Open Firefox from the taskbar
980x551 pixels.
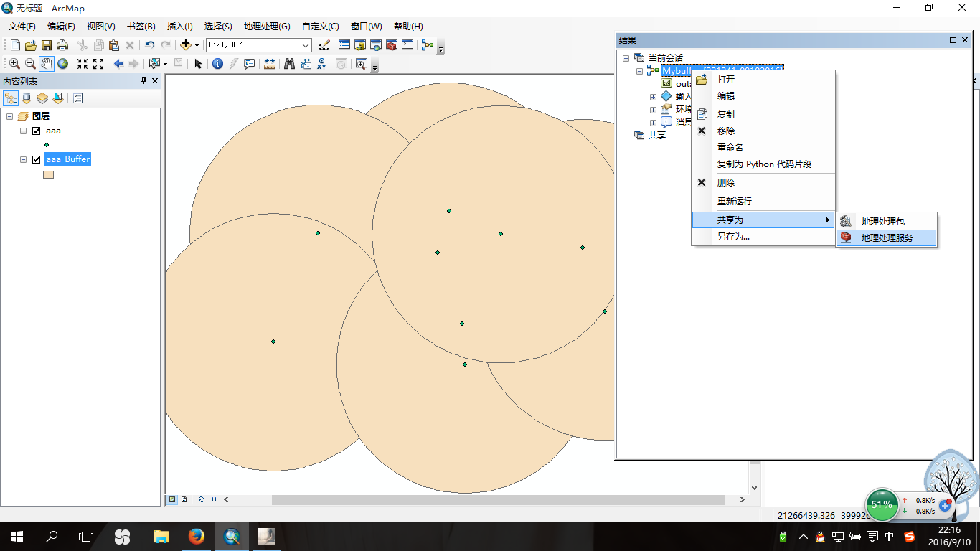(196, 536)
